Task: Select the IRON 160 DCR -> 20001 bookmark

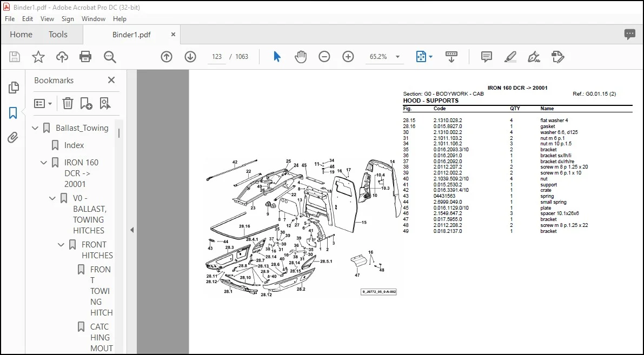Action: click(81, 173)
